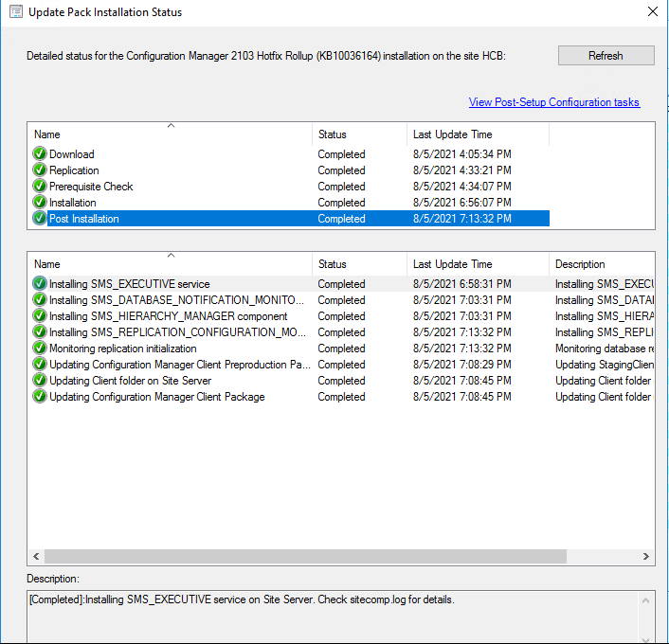Image resolution: width=669 pixels, height=644 pixels.
Task: Click timestamp 8/5/2021 6:58:31 PM
Action: click(x=462, y=283)
